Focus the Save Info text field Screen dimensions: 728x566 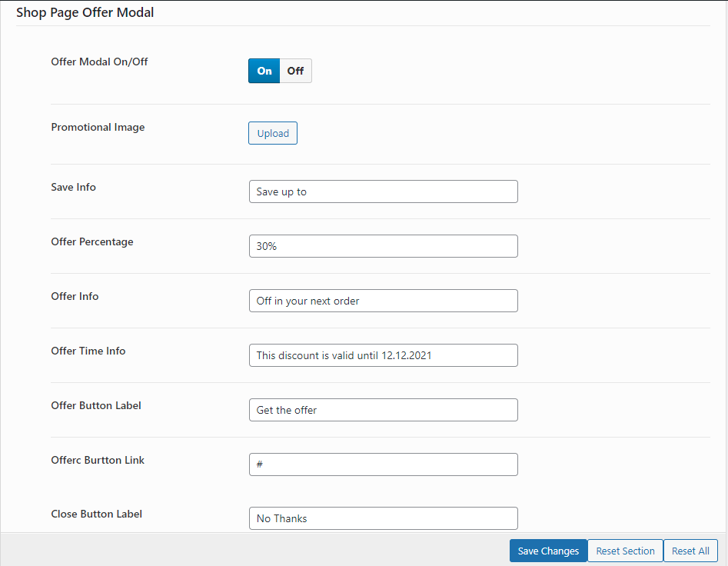[383, 191]
